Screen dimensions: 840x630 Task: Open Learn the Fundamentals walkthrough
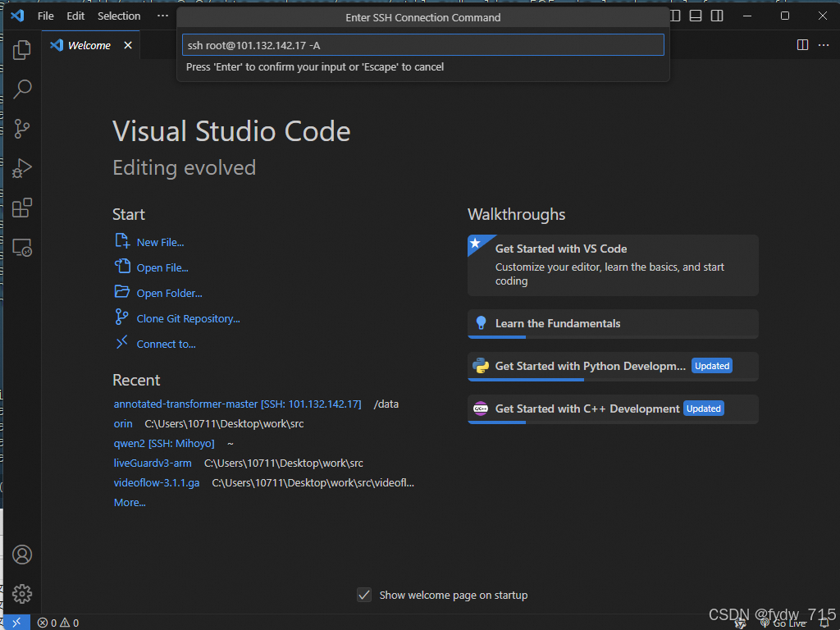(613, 323)
